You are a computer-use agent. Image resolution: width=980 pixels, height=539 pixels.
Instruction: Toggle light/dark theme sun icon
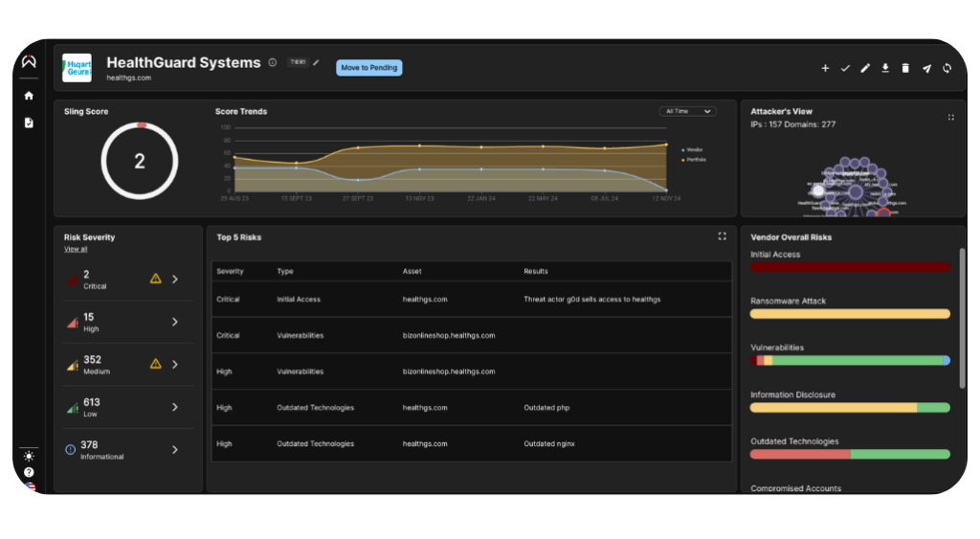pos(29,456)
